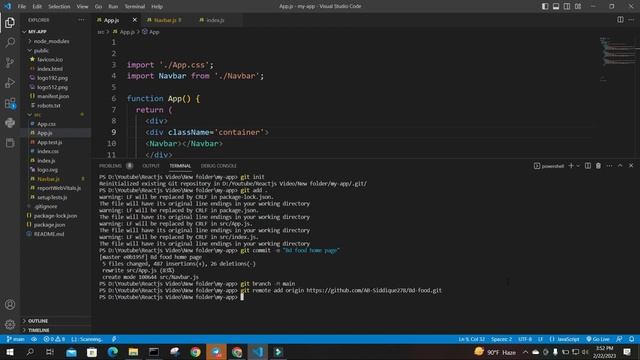The width and height of the screenshot is (640, 360).
Task: Open the Python extension view icon
Action: pos(10,122)
